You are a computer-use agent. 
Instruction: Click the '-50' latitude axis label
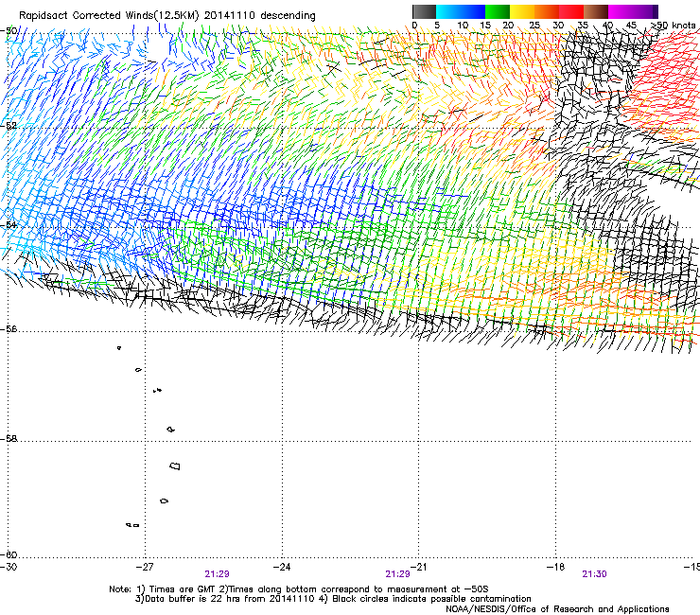tap(9, 31)
